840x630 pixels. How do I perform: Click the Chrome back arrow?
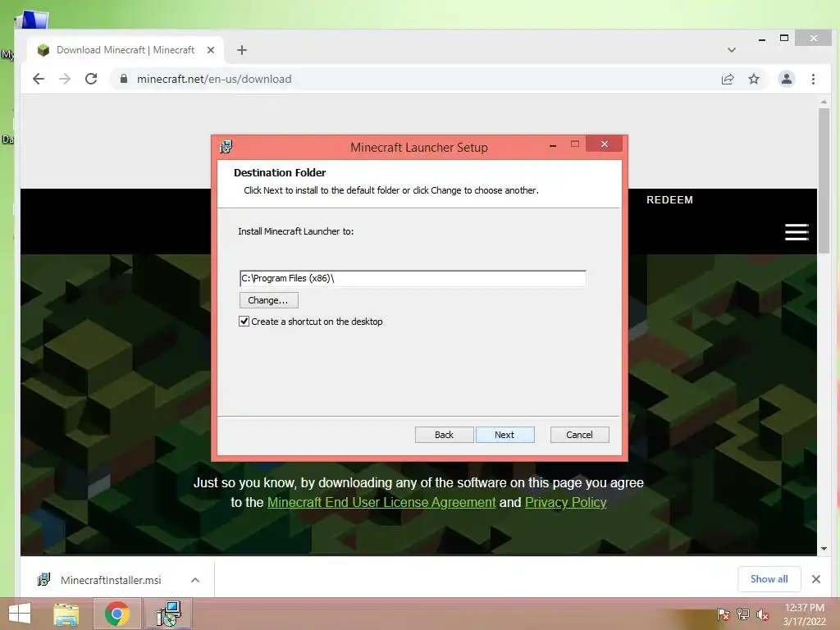pyautogui.click(x=38, y=80)
